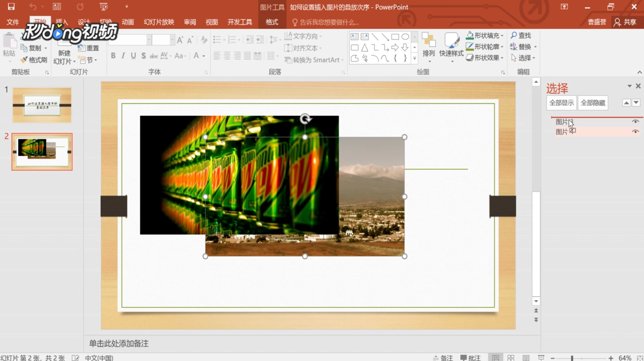Toggle text Shadow formatting

143,56
